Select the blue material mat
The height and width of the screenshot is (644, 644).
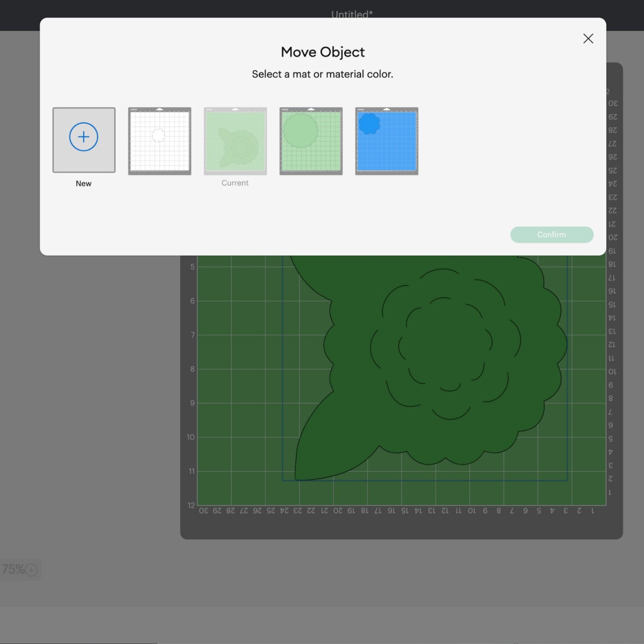coord(386,140)
